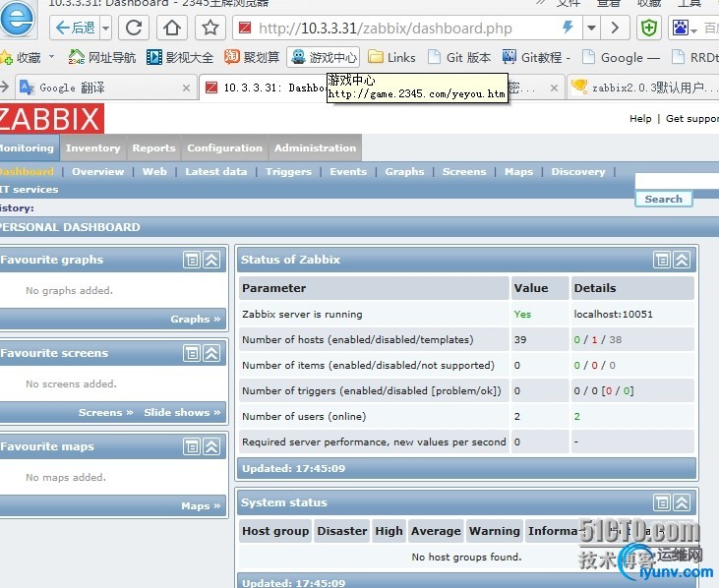Image resolution: width=719 pixels, height=588 pixels.
Task: Switch to the zabbix2.0.3默认用户 tab
Action: pos(644,88)
